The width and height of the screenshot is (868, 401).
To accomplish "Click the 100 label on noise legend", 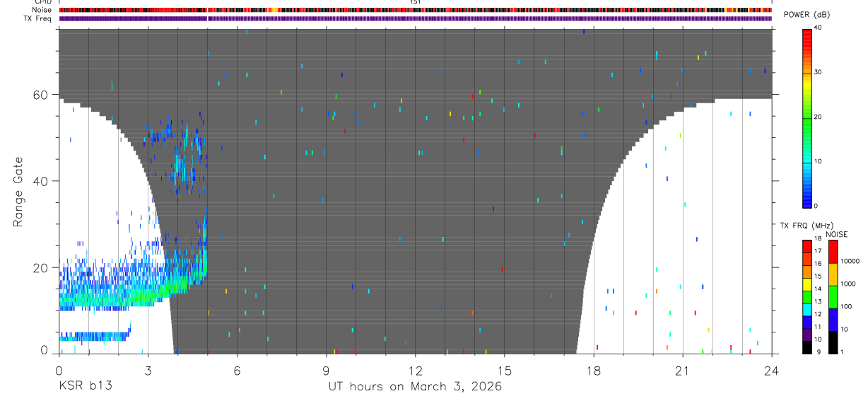I will pos(845,307).
